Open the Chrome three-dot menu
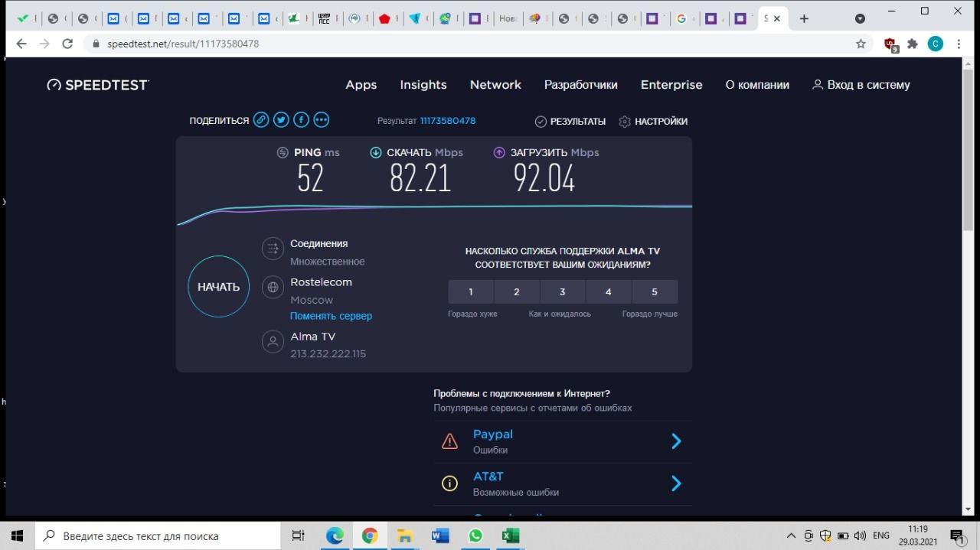This screenshot has width=980, height=550. (x=959, y=44)
